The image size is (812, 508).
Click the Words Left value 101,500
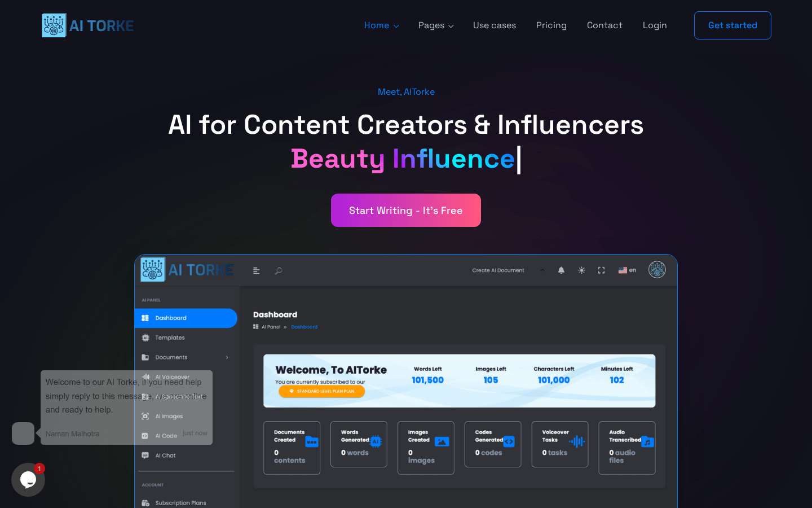point(427,380)
